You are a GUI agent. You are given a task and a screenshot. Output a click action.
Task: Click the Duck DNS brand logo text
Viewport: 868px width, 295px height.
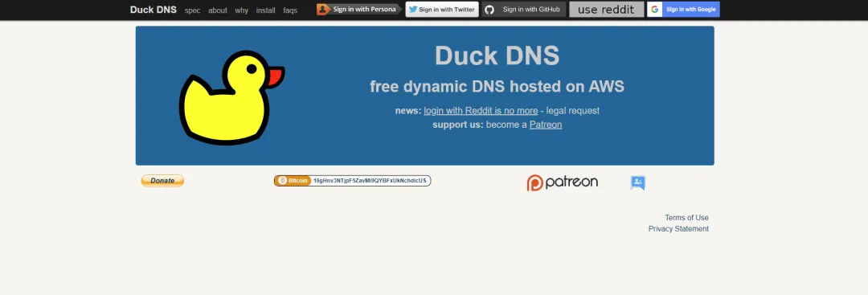tap(154, 10)
